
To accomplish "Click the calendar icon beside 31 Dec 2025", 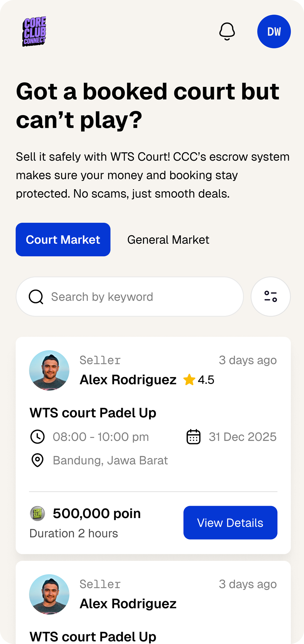I will (193, 437).
